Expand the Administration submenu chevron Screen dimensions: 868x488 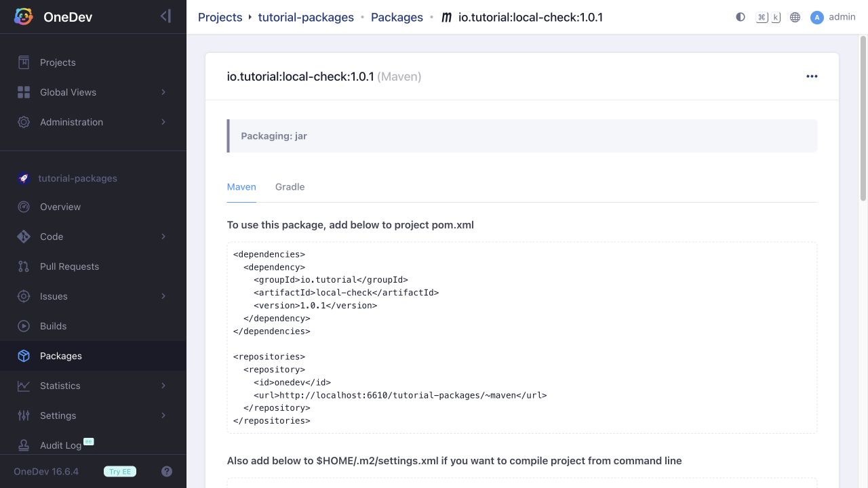click(163, 122)
